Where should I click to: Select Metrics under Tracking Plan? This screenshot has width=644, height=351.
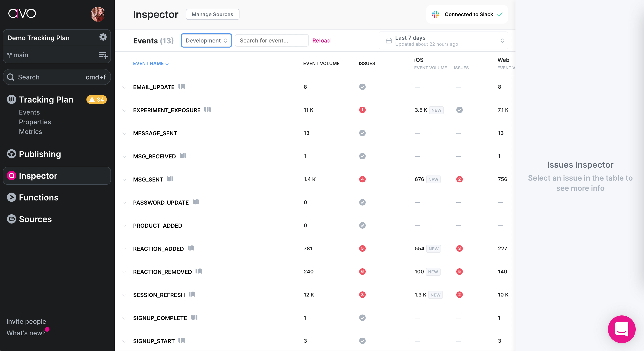tap(31, 131)
